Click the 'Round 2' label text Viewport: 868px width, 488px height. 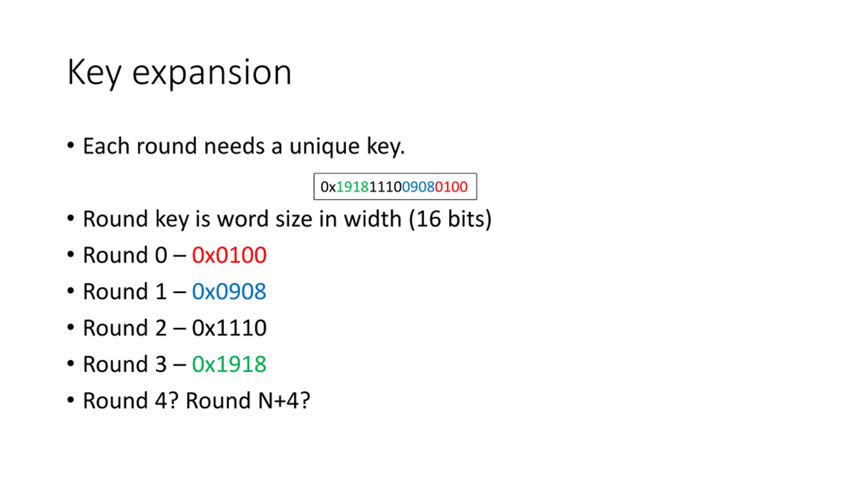pos(125,328)
